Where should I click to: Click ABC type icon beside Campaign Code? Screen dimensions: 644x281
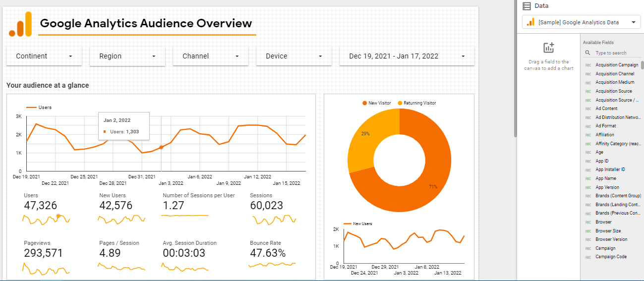coord(588,257)
